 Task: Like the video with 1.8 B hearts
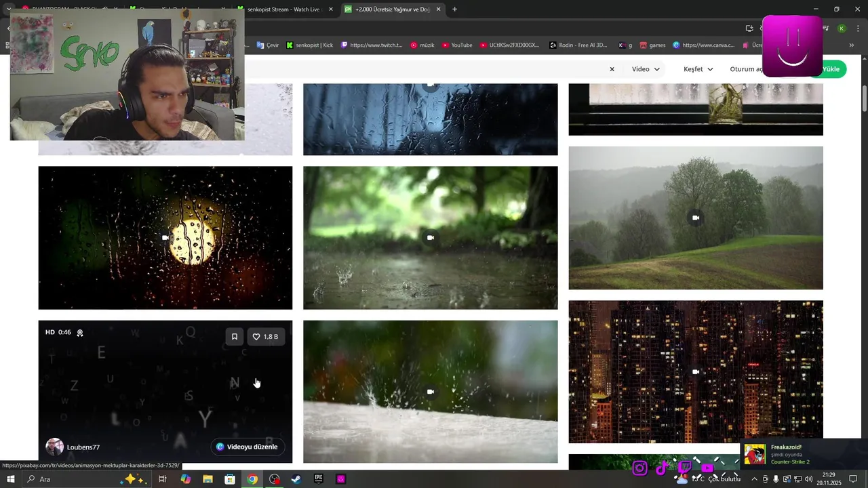coord(266,336)
